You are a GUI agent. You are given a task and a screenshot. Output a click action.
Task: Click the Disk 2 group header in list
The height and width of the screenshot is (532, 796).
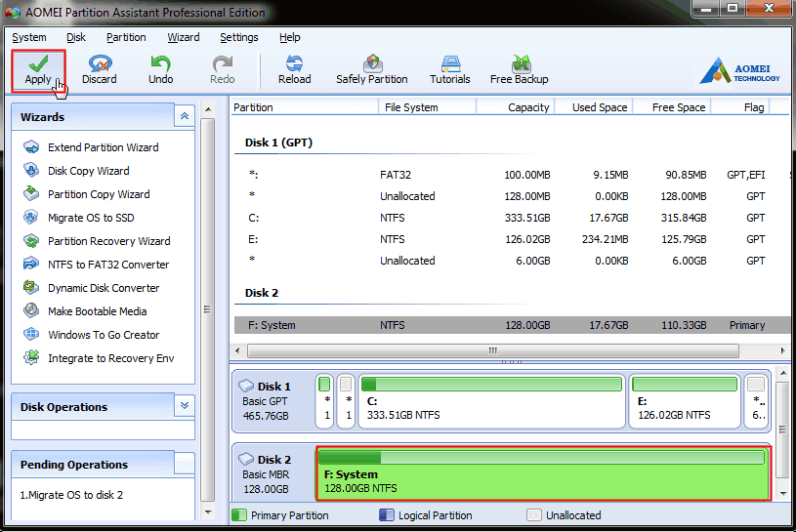262,293
